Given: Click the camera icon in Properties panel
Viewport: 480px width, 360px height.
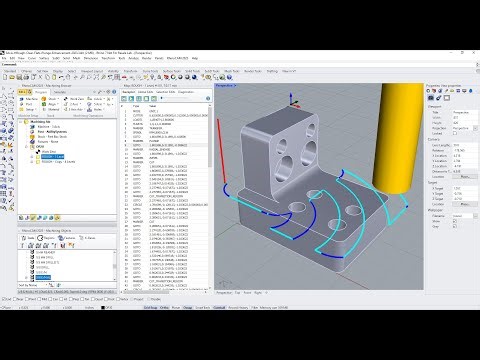Looking at the screenshot, I should [x=431, y=98].
